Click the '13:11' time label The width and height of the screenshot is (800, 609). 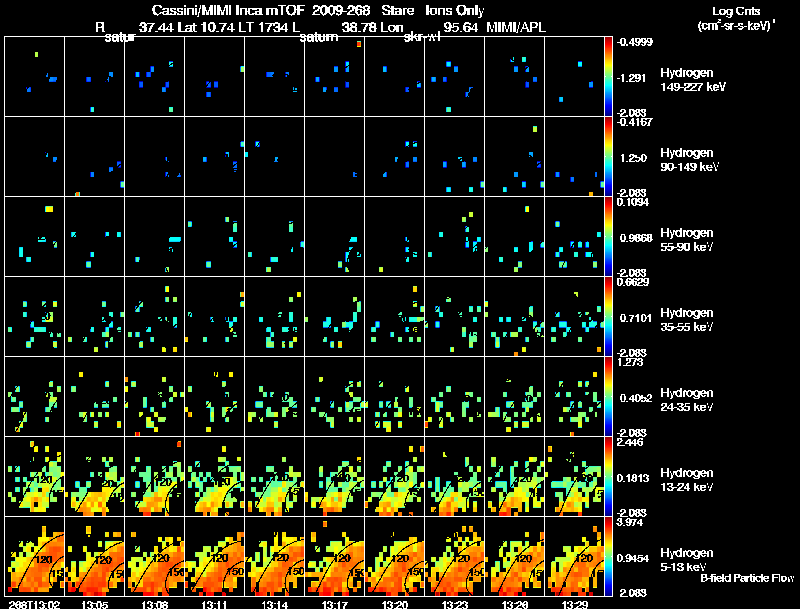coord(214,604)
